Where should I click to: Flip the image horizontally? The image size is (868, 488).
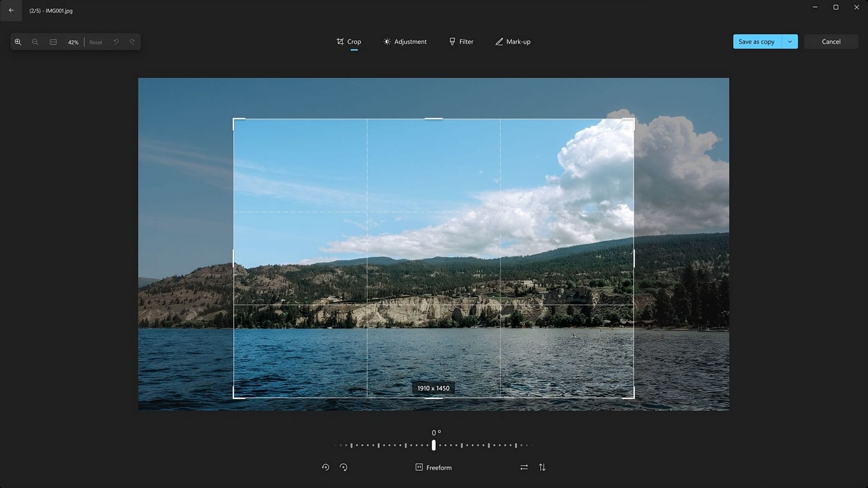pyautogui.click(x=524, y=467)
